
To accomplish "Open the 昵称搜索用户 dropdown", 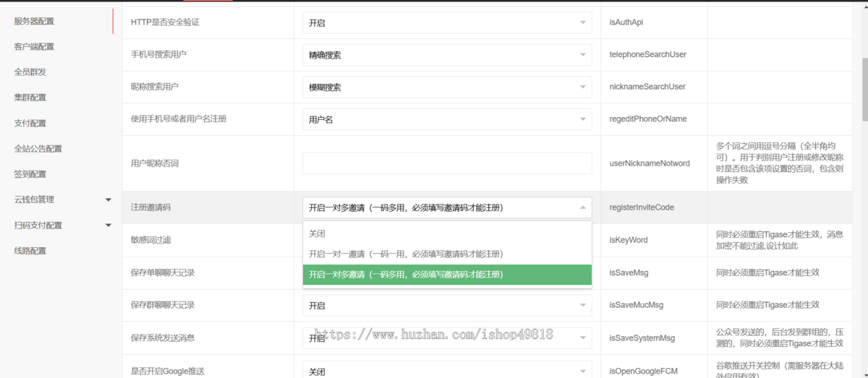I will pyautogui.click(x=447, y=87).
